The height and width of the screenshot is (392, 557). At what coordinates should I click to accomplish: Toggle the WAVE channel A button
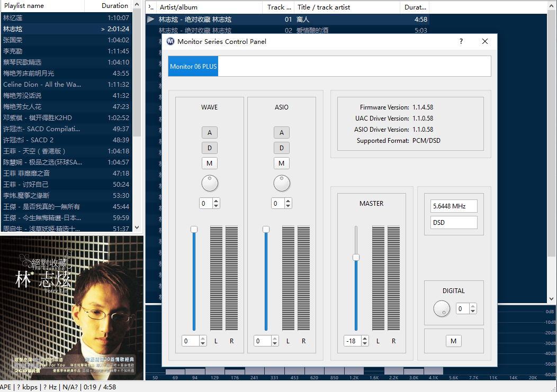tap(210, 133)
